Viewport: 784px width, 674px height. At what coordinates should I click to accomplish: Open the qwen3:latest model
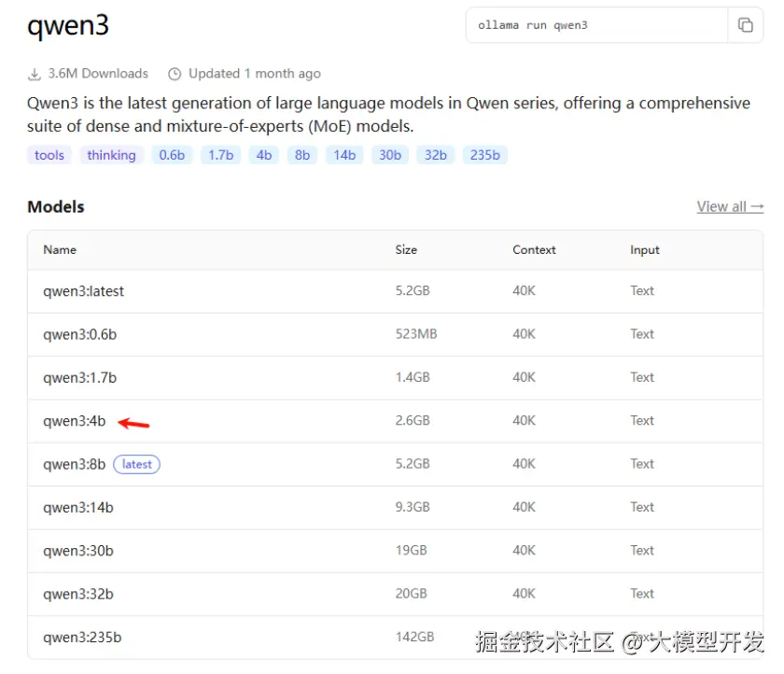(x=83, y=291)
